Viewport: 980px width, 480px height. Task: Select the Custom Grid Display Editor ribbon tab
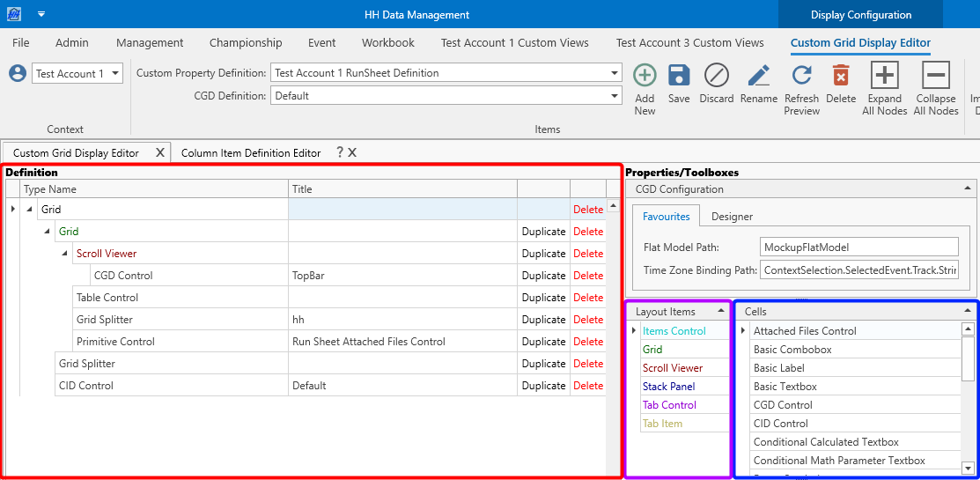click(860, 42)
